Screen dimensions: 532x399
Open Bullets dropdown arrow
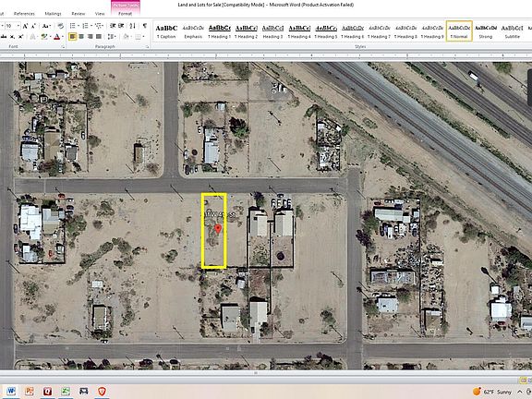(79, 26)
